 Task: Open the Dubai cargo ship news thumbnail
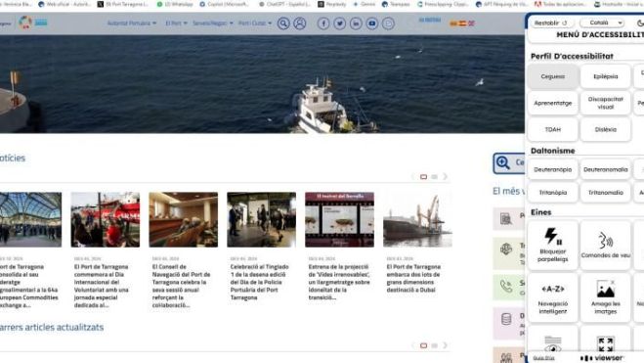pyautogui.click(x=417, y=219)
